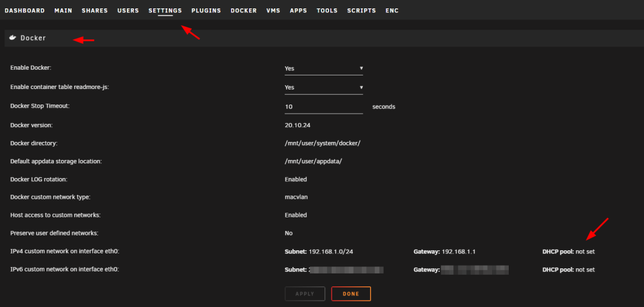644x307 pixels.
Task: Click the Docker section header title
Action: pyautogui.click(x=33, y=38)
